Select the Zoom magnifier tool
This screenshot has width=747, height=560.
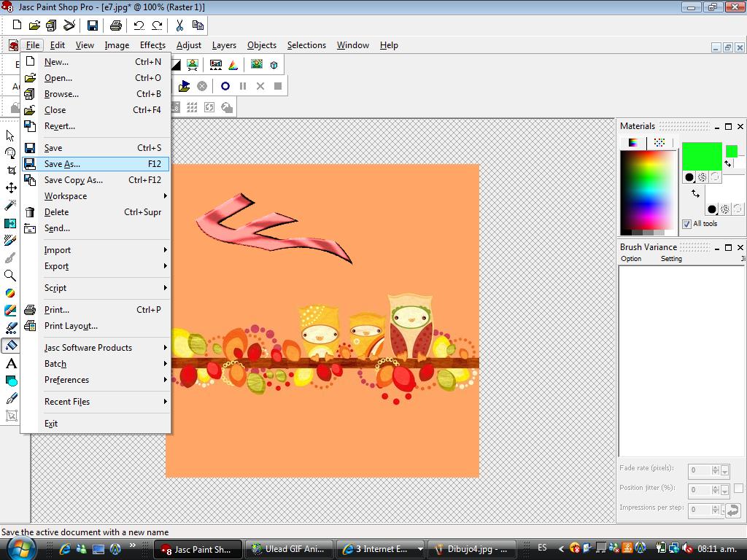point(10,275)
